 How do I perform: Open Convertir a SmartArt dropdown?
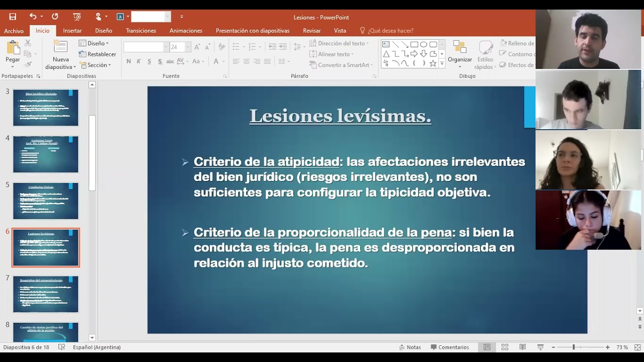(x=341, y=65)
